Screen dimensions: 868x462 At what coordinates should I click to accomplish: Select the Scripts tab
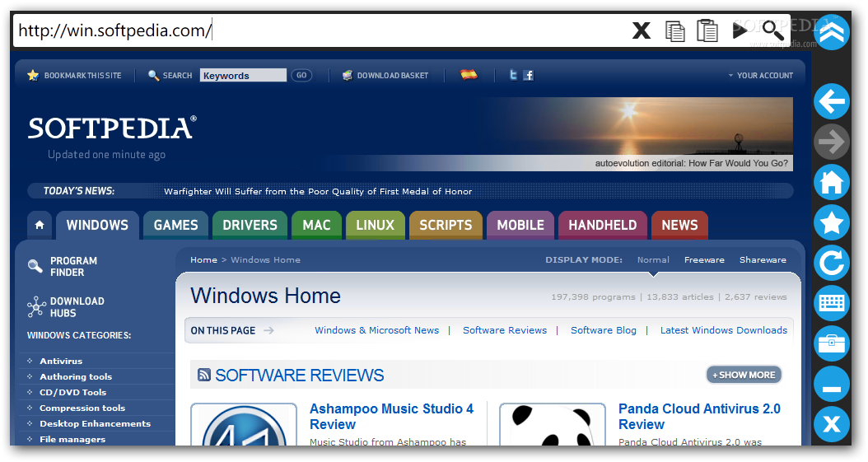click(x=446, y=225)
